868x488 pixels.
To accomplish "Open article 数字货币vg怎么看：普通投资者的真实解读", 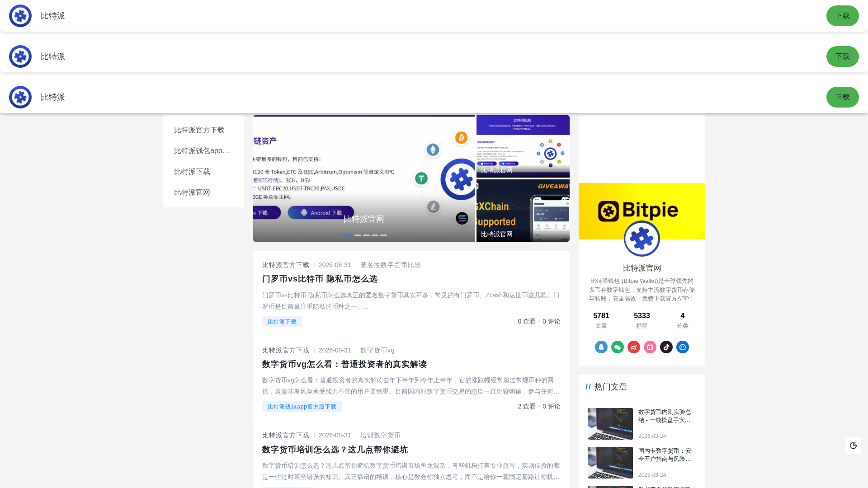I will click(x=344, y=364).
